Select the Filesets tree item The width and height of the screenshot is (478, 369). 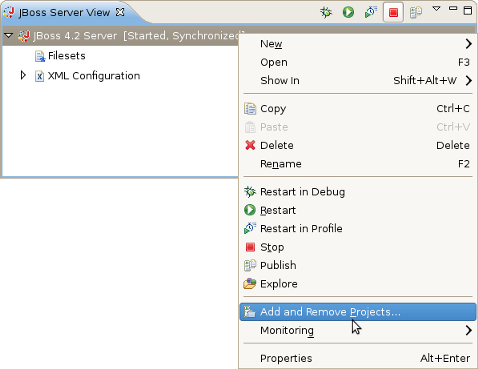[67, 56]
